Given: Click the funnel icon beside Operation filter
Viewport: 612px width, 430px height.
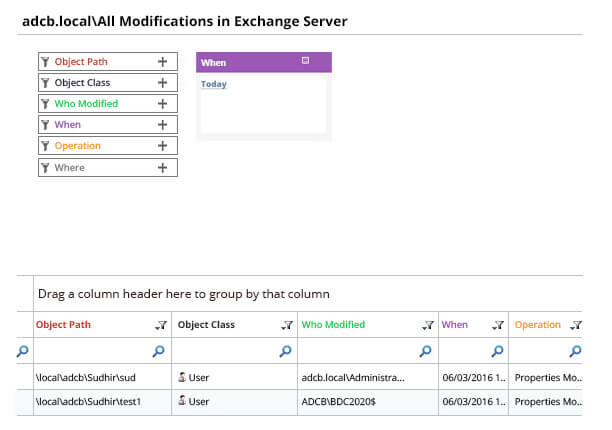Looking at the screenshot, I should click(45, 146).
